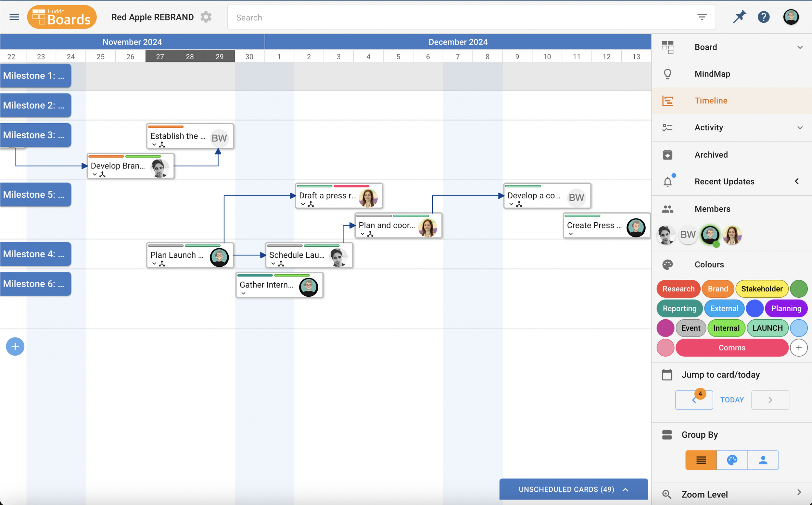Image resolution: width=812 pixels, height=505 pixels.
Task: Select the Stakeholder colour label
Action: [762, 289]
